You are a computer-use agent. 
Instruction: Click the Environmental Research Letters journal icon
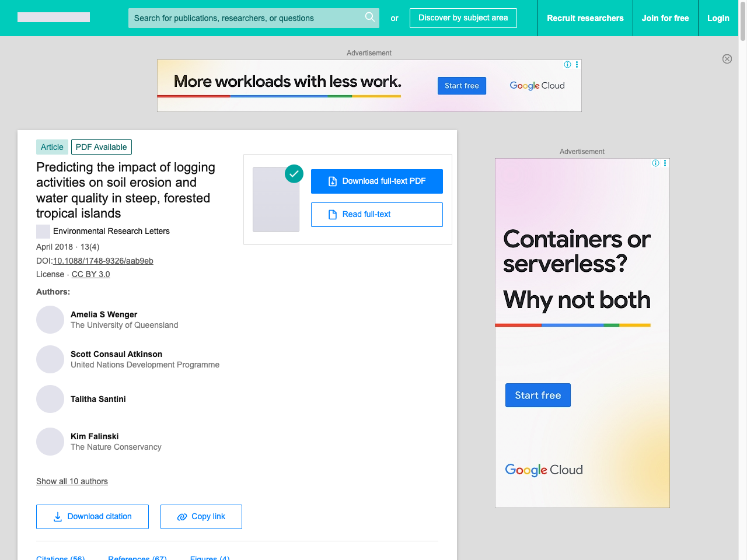tap(43, 232)
